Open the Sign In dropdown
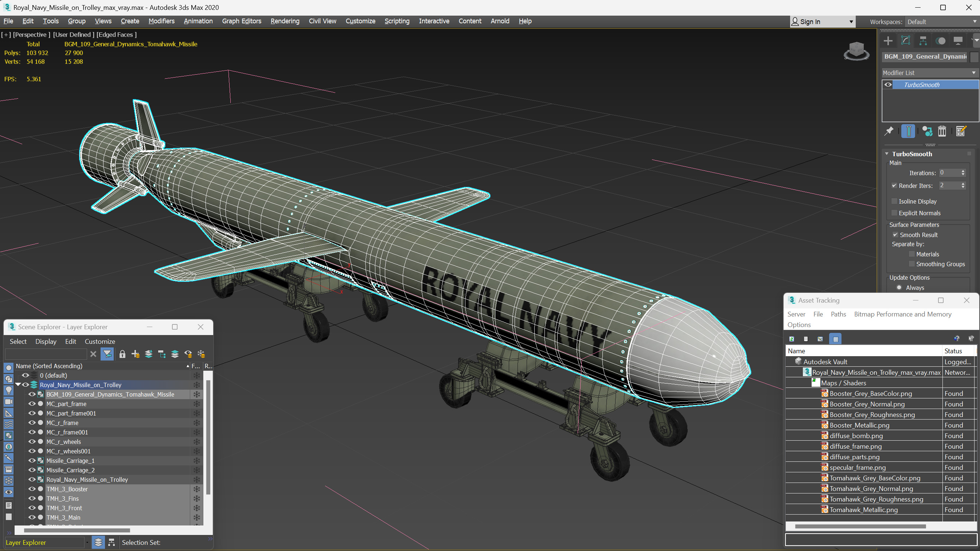Screen dimensions: 980x551 pos(823,22)
